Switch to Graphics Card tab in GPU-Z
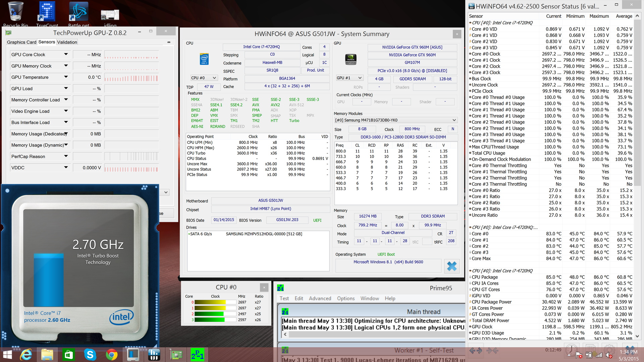 pyautogui.click(x=21, y=42)
